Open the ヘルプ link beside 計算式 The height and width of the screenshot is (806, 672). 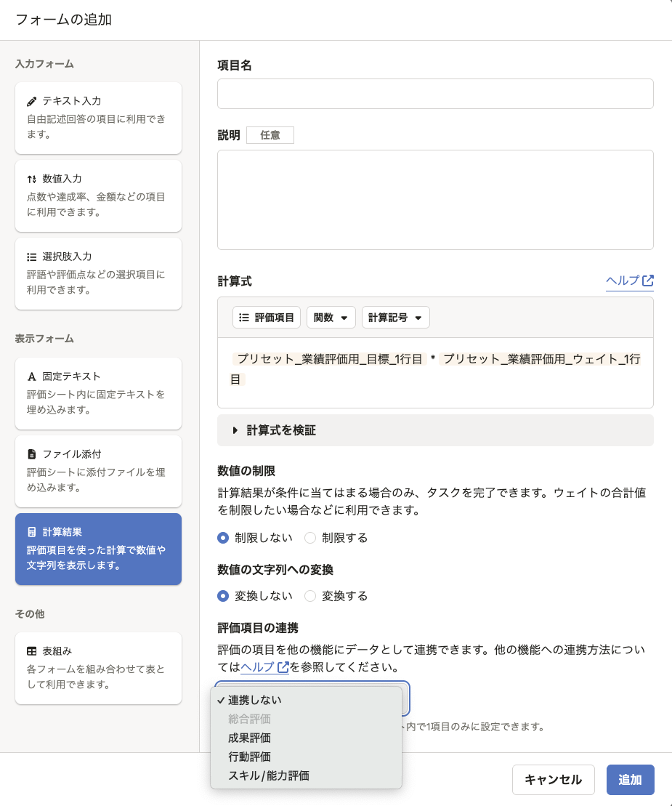click(x=629, y=281)
